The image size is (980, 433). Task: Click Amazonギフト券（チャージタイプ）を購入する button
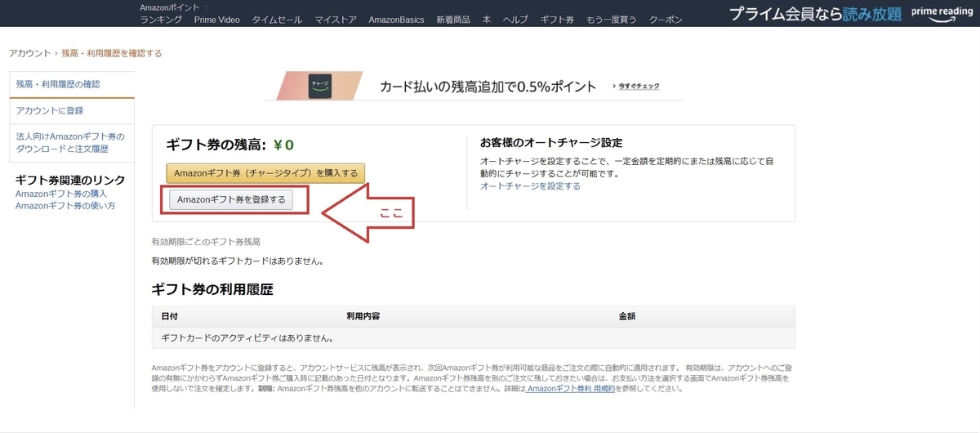pos(266,173)
